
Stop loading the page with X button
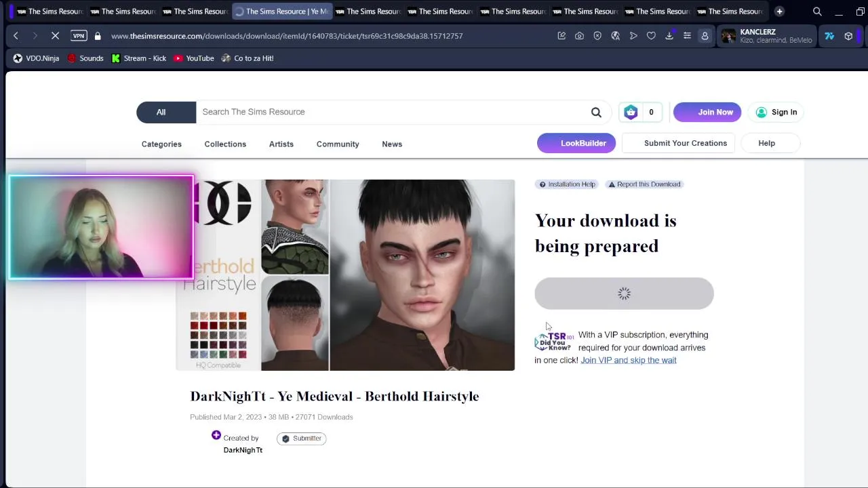click(56, 36)
